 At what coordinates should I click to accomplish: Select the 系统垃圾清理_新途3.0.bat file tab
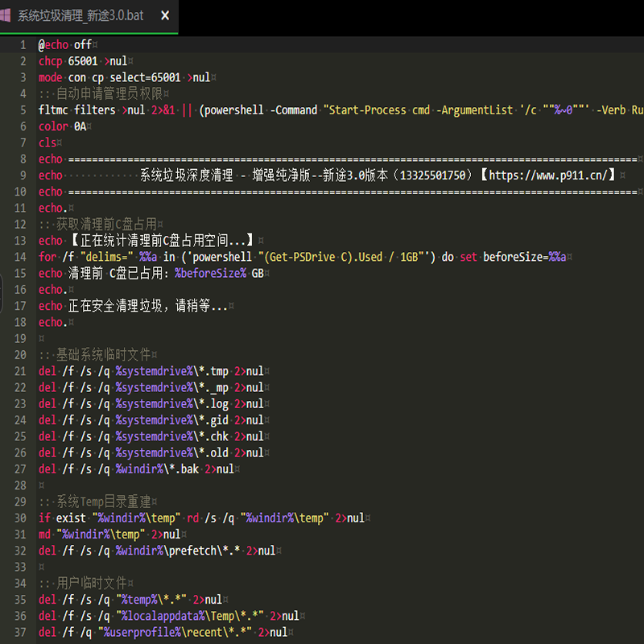(89, 16)
